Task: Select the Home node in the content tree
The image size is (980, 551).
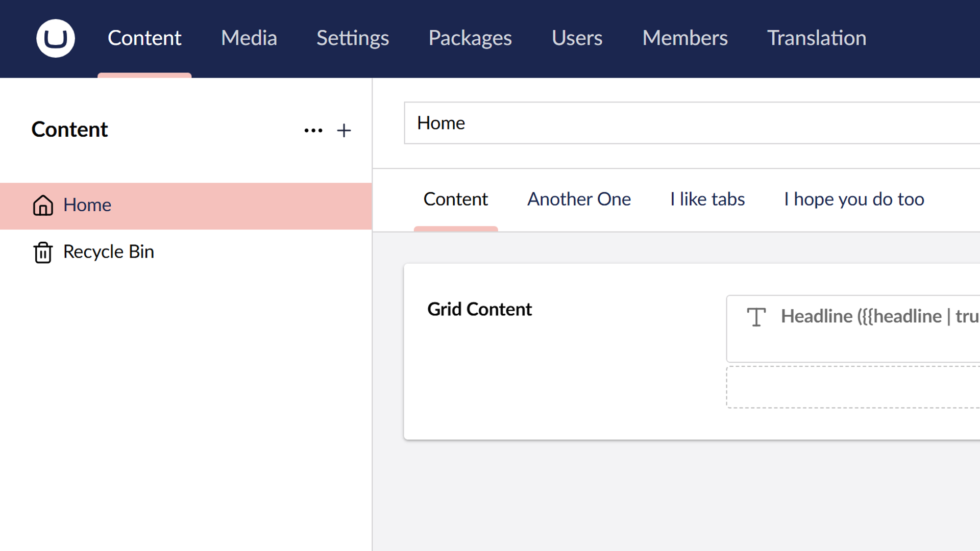Action: click(x=87, y=206)
